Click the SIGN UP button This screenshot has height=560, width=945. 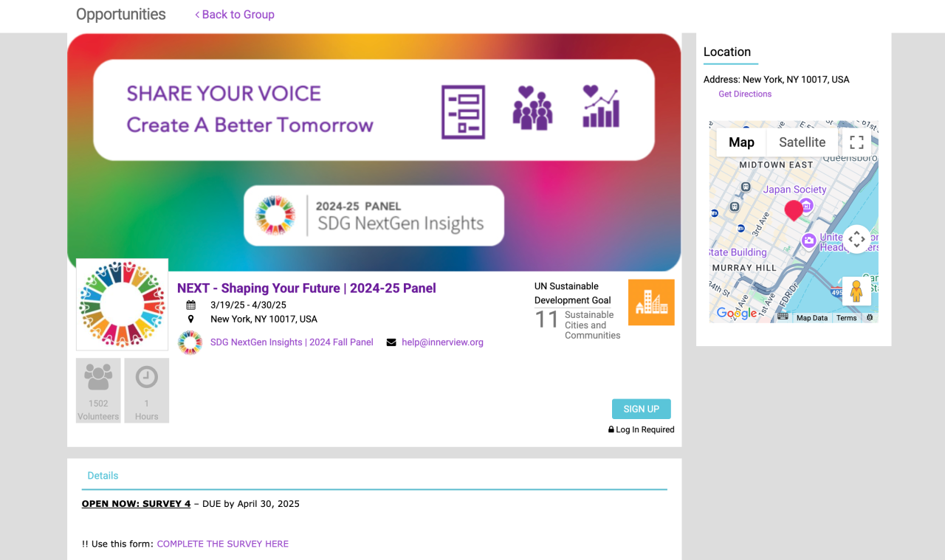click(642, 409)
